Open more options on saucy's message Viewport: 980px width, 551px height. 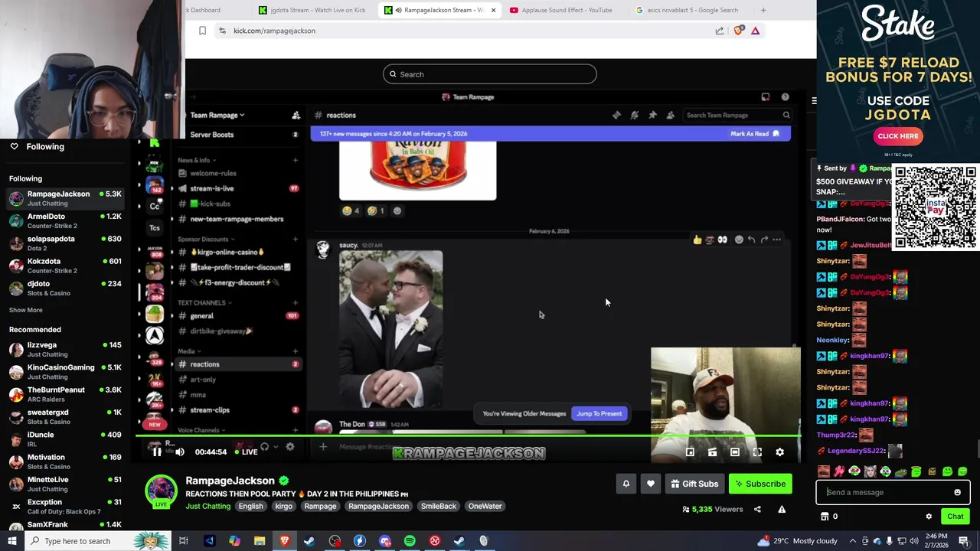point(776,240)
